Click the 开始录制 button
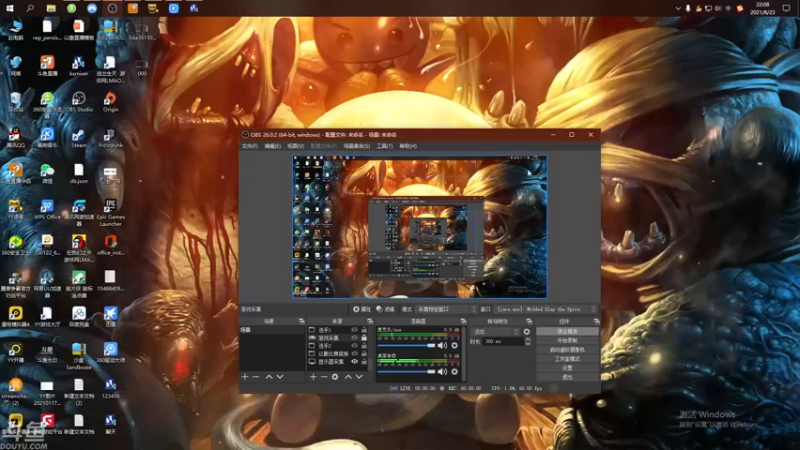The image size is (800, 450). coord(567,341)
